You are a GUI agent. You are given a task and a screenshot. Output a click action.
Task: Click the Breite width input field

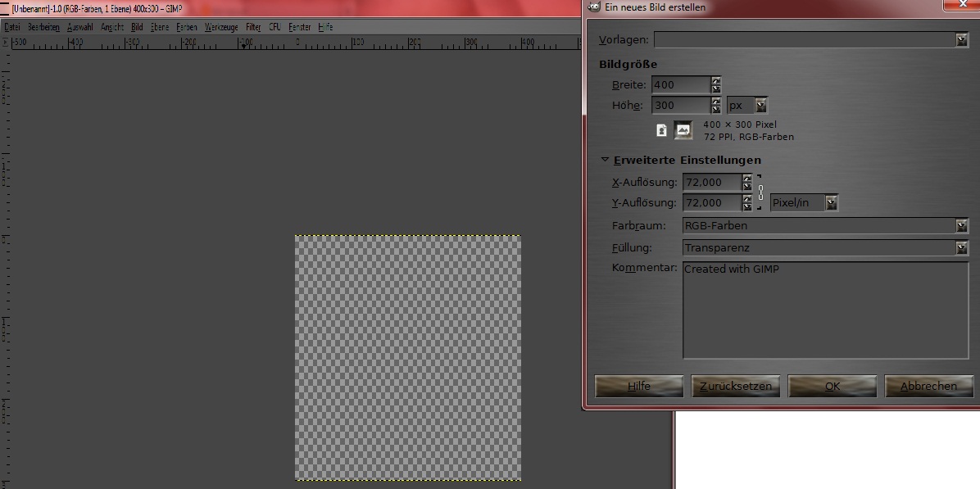tap(680, 84)
